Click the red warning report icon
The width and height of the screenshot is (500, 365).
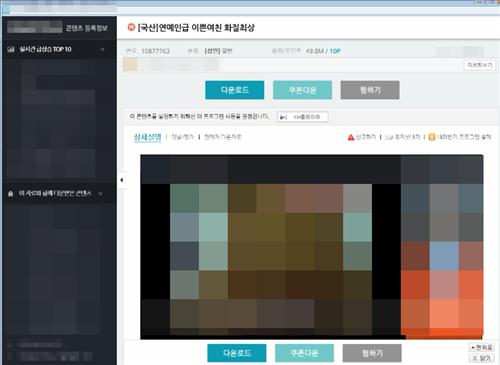click(x=351, y=137)
